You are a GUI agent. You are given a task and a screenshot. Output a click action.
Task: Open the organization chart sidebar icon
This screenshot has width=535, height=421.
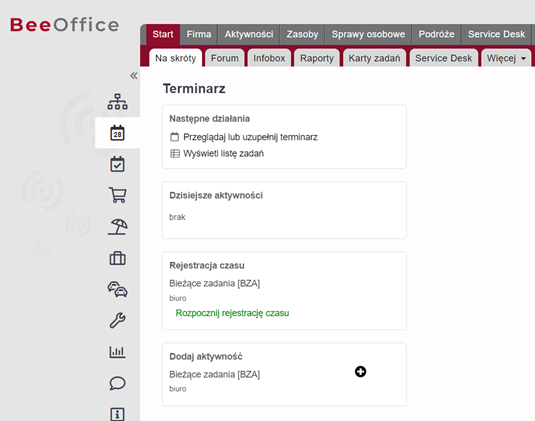(x=117, y=102)
